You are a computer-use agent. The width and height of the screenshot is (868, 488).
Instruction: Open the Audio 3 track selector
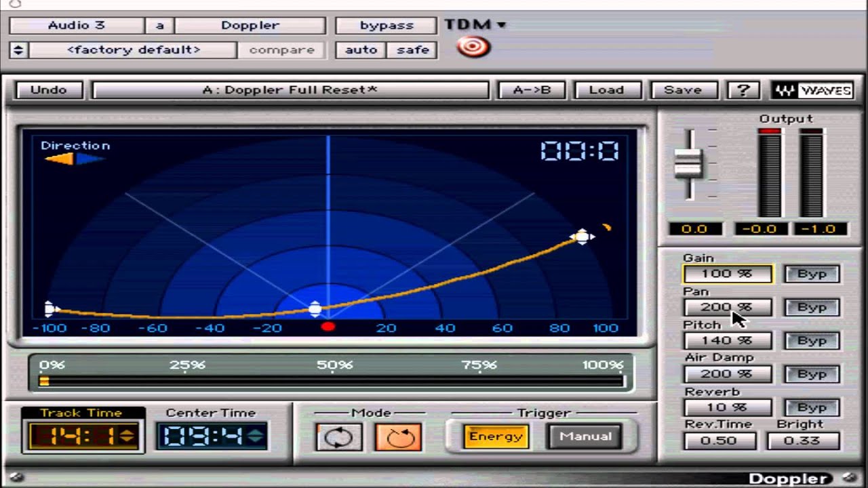point(77,26)
